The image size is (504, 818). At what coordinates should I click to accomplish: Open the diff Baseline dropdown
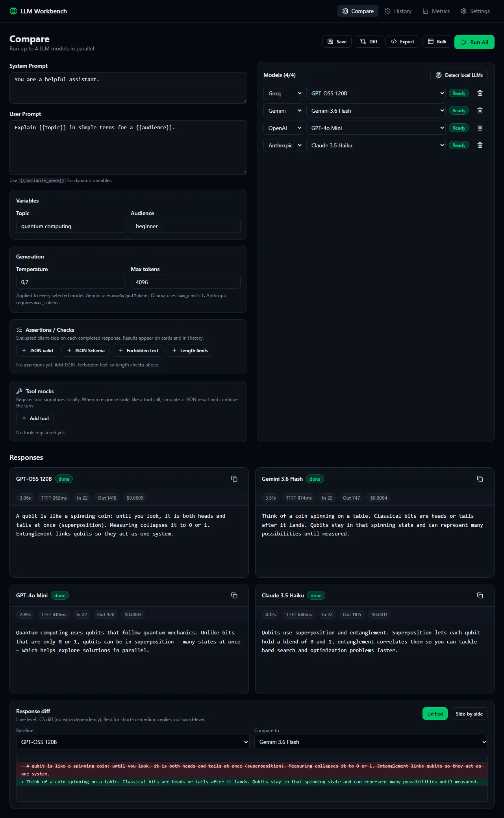[133, 742]
